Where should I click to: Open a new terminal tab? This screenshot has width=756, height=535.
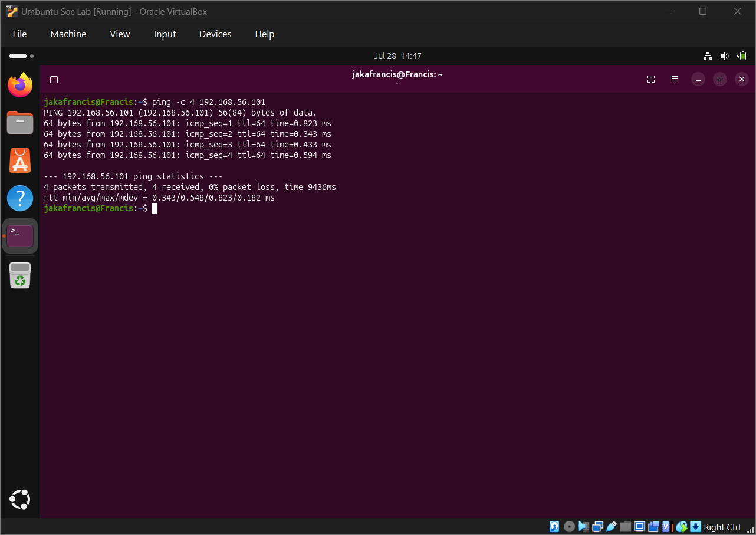(x=54, y=79)
